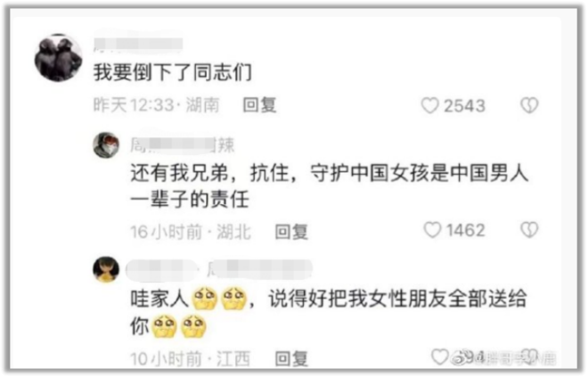The width and height of the screenshot is (588, 377).
Task: Dislike the comment posted from 湖南
Action: tap(529, 105)
